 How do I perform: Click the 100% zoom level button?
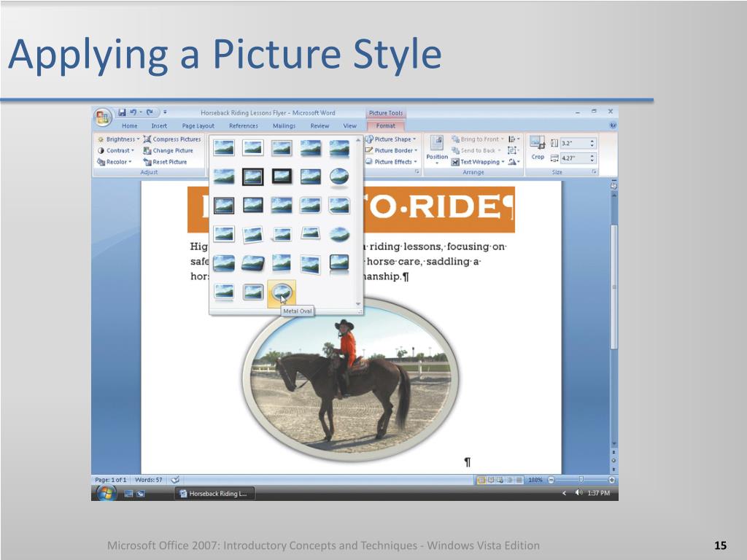tap(535, 480)
